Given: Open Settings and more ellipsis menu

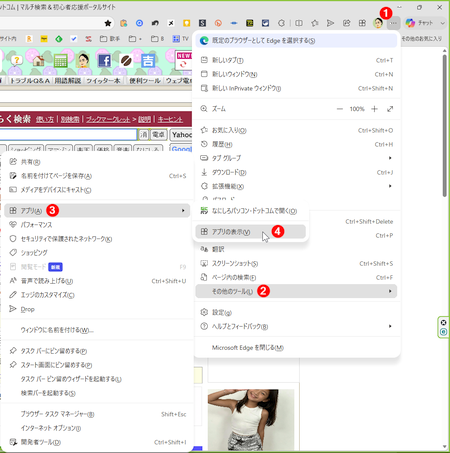Looking at the screenshot, I should (394, 23).
